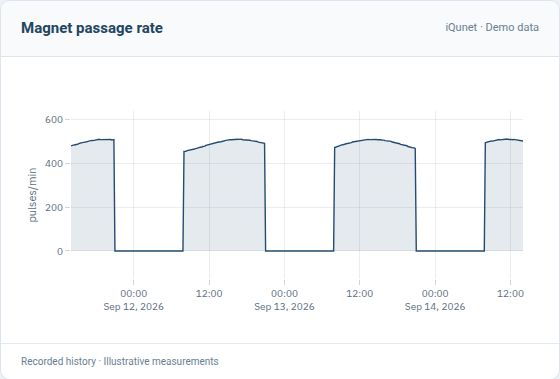Click the 'Sep 12, 2026' date label
Screen dimensions: 560x379
[134, 307]
